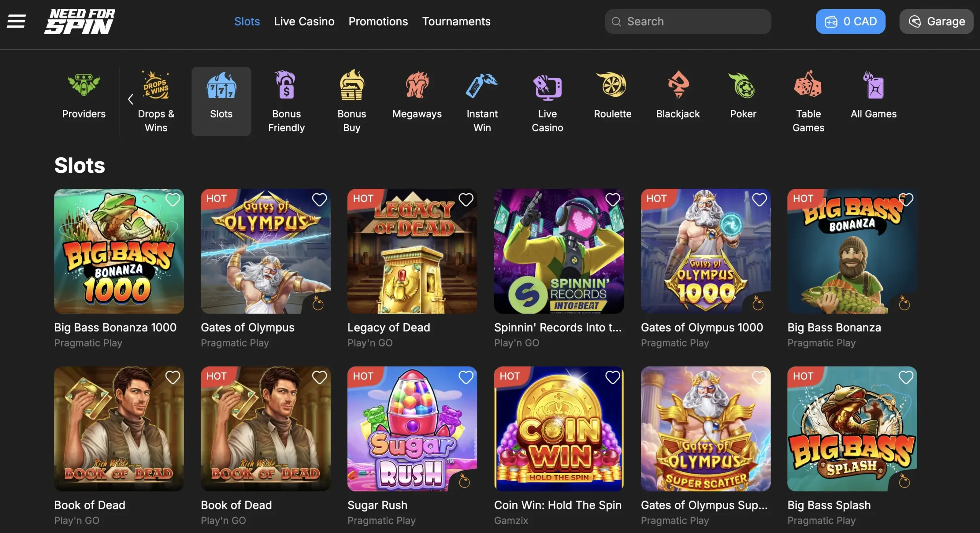This screenshot has height=533, width=980.
Task: Favorite Sugar Rush with heart icon
Action: click(x=466, y=377)
